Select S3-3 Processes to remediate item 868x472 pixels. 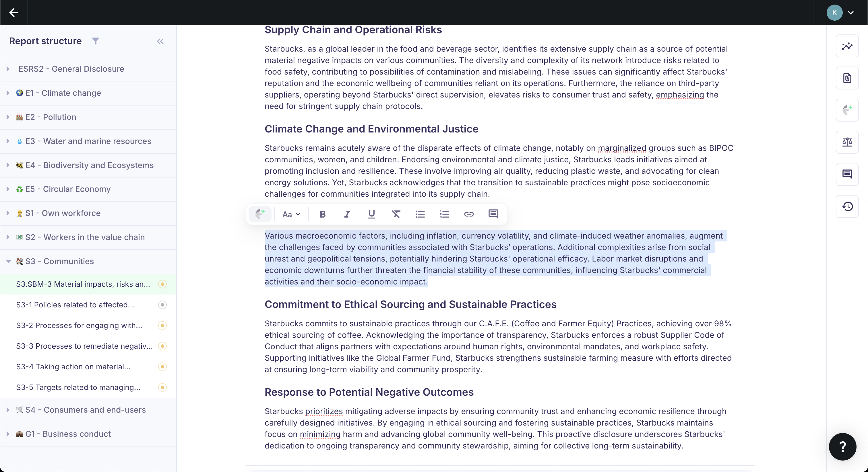pos(84,346)
